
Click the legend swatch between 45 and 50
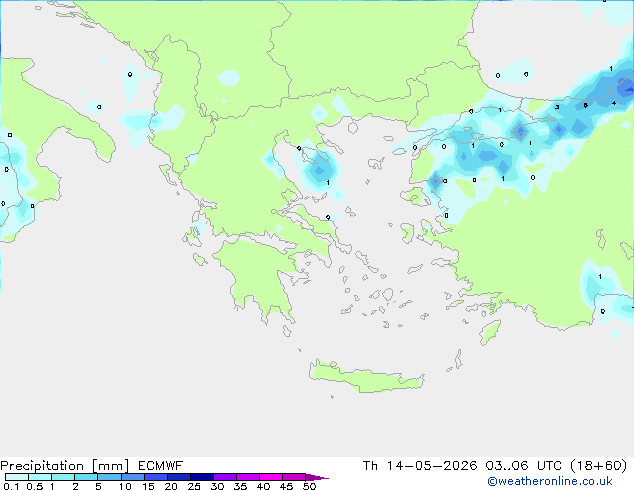[294, 477]
